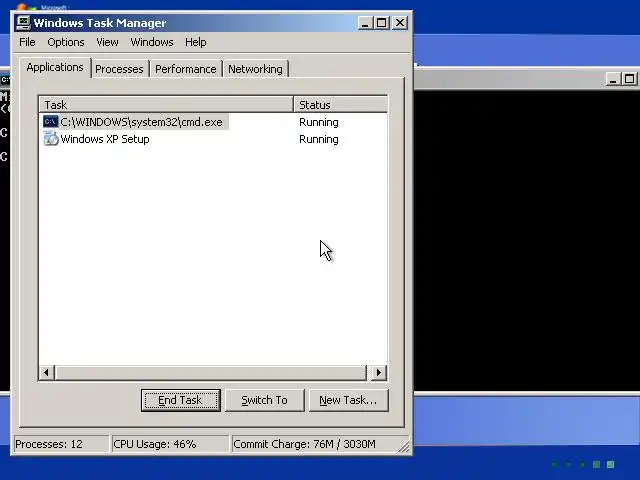Click the End Task button
Screen dimensions: 640x480
pos(181,400)
